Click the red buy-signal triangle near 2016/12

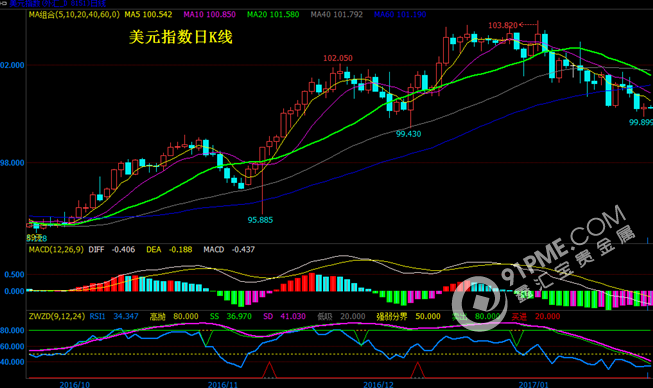coord(418,370)
